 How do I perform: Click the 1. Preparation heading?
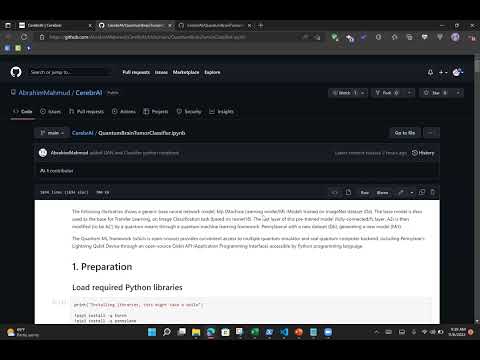point(102,267)
